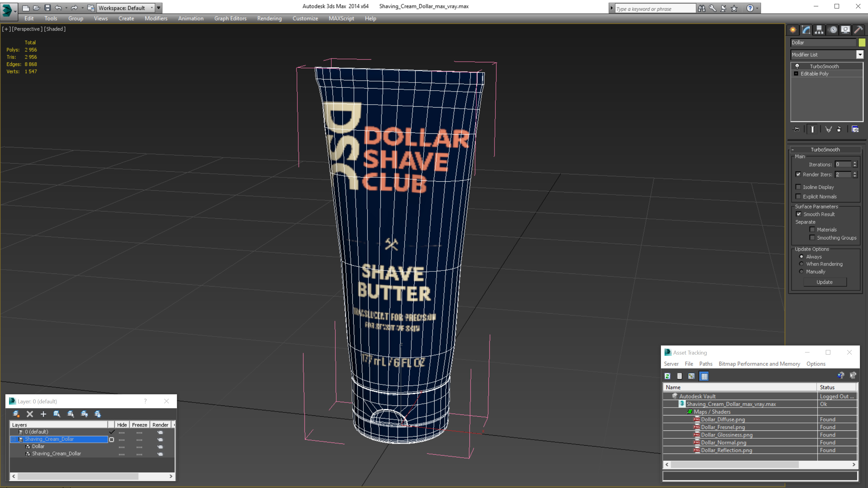Click the Open File folder icon

tap(36, 8)
